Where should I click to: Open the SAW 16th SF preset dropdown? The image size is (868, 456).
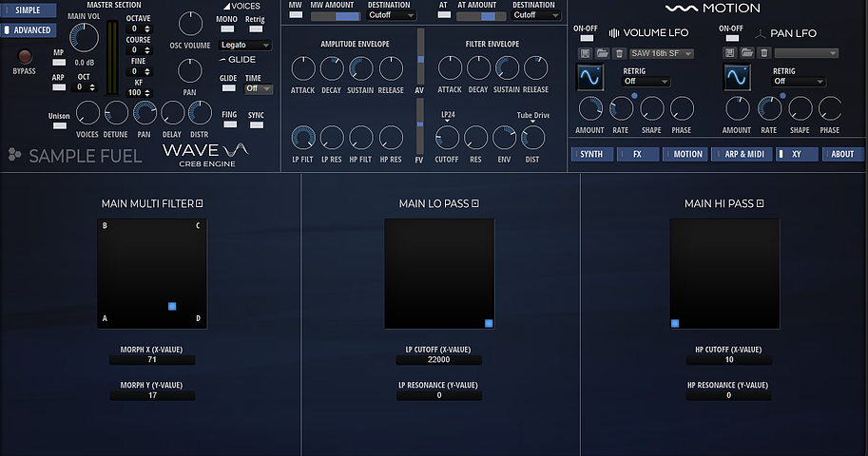pos(662,54)
